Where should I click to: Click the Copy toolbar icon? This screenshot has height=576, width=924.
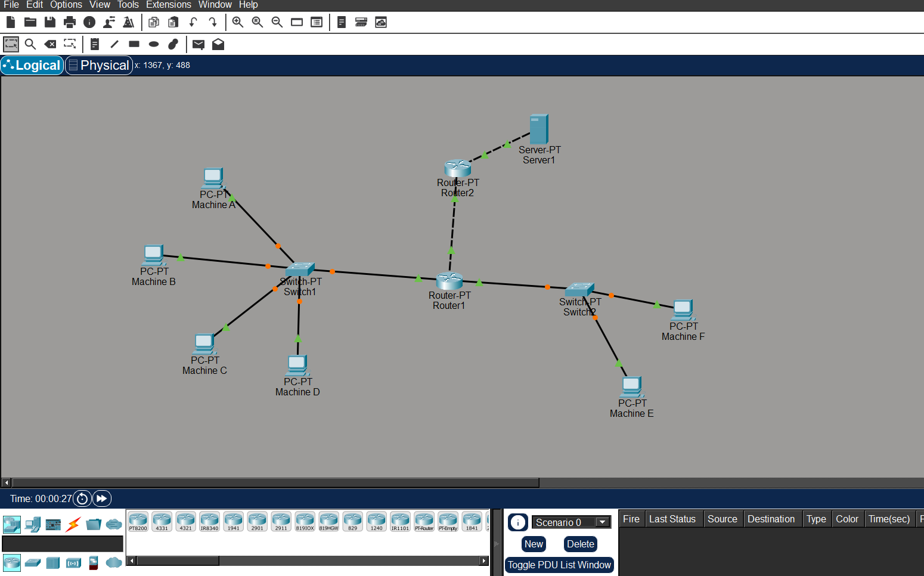coord(153,22)
